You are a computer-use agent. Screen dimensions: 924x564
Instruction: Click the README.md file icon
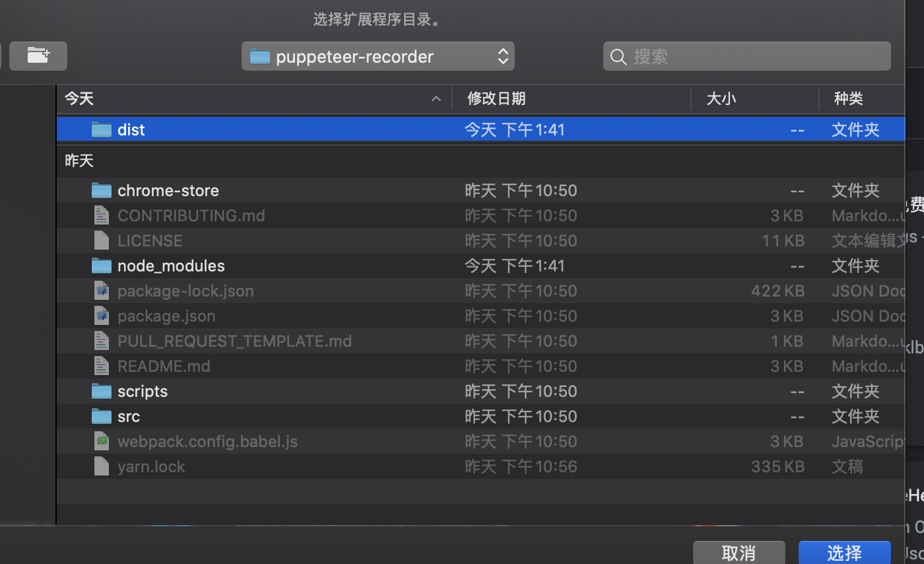click(101, 366)
